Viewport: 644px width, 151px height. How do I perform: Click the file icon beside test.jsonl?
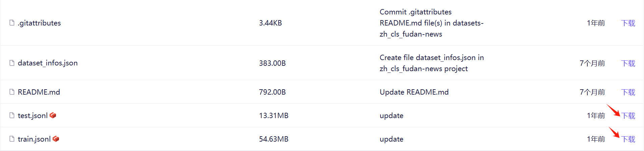(x=12, y=115)
